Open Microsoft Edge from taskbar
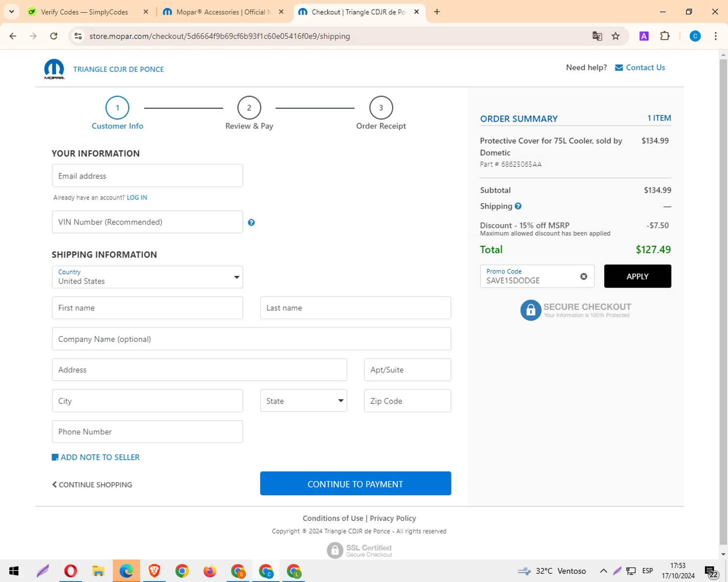Viewport: 728px width, 582px height. click(x=127, y=571)
